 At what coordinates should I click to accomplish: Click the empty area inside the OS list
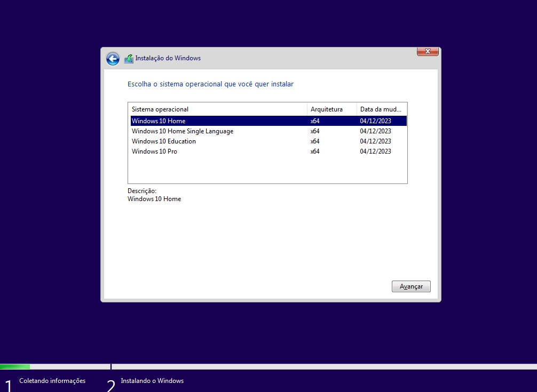(267, 170)
